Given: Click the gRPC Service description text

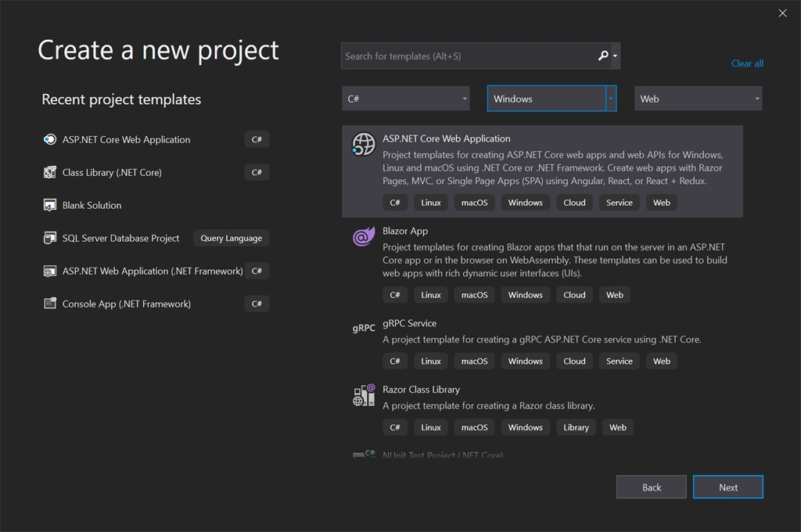Looking at the screenshot, I should (542, 340).
